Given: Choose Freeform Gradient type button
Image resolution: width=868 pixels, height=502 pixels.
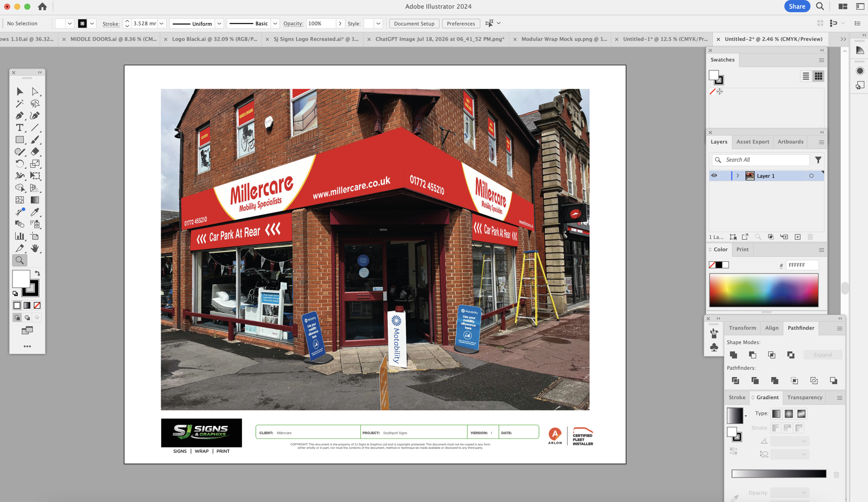Looking at the screenshot, I should click(x=801, y=414).
